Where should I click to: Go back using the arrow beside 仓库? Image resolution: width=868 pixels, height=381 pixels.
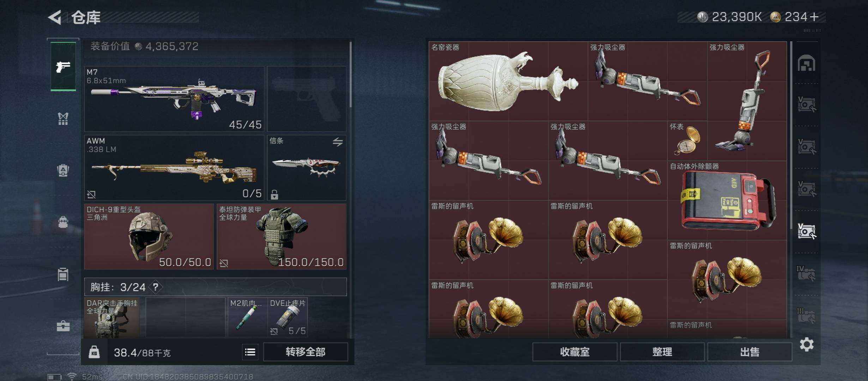click(55, 17)
